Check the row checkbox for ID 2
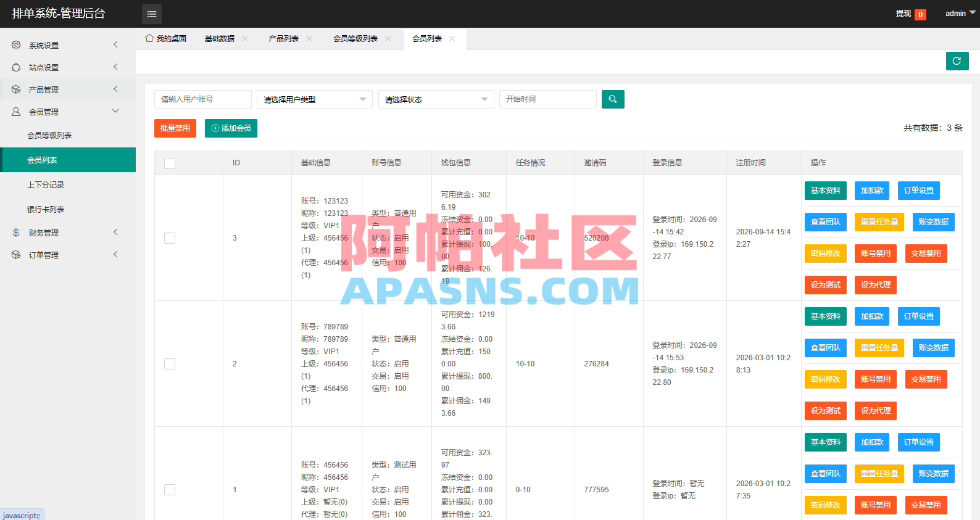 [x=170, y=364]
